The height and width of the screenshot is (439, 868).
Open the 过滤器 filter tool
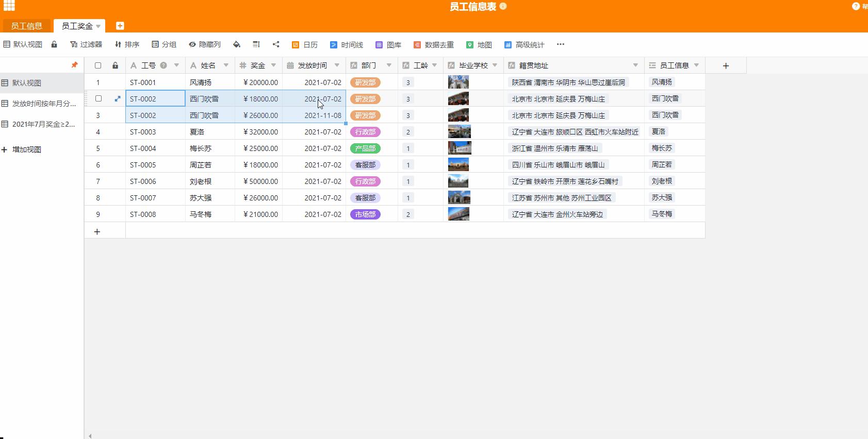(86, 44)
